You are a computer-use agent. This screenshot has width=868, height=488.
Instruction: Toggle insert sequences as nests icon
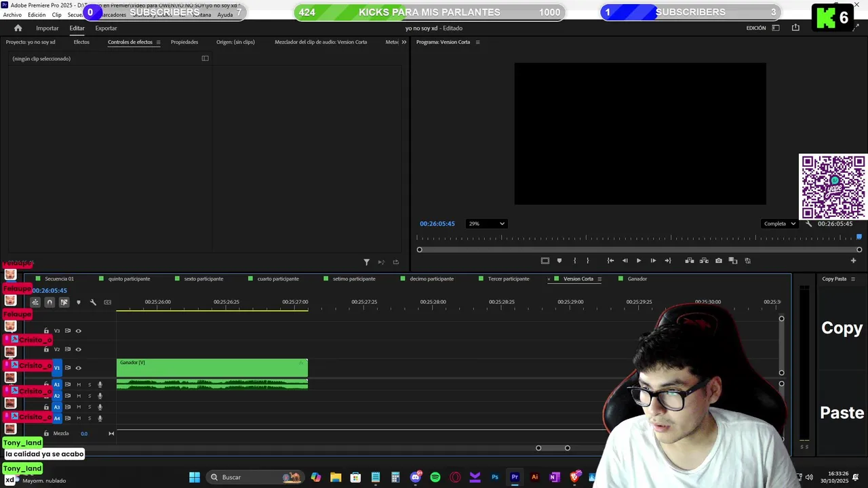[35, 302]
